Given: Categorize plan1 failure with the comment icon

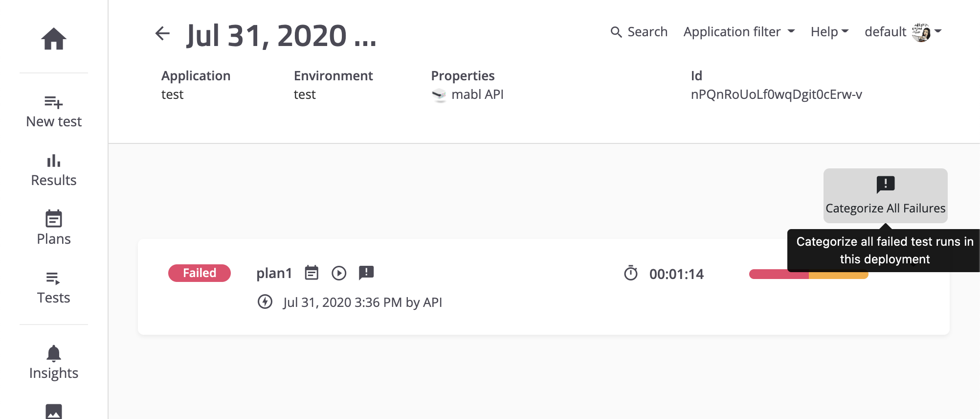Looking at the screenshot, I should click(x=366, y=273).
